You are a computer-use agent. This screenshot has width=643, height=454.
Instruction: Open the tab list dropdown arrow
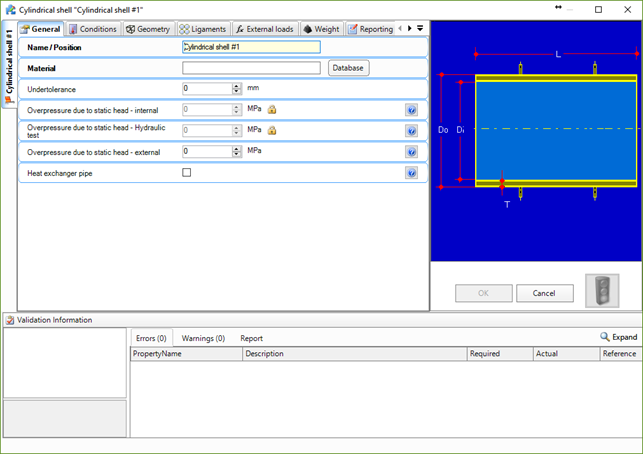click(420, 28)
